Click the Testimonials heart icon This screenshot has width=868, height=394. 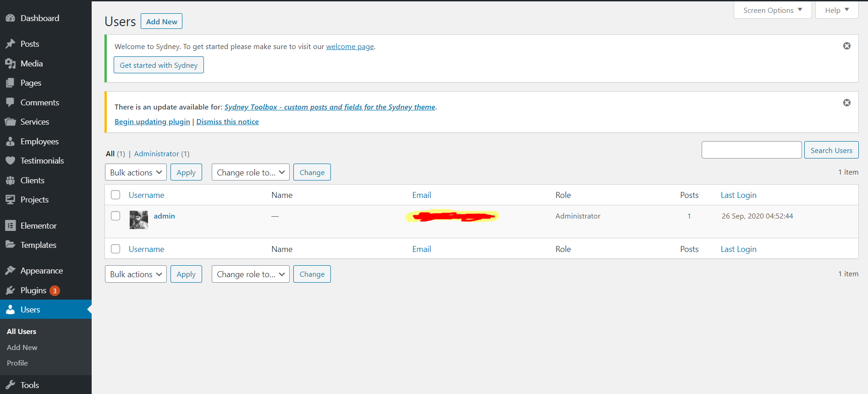point(10,161)
